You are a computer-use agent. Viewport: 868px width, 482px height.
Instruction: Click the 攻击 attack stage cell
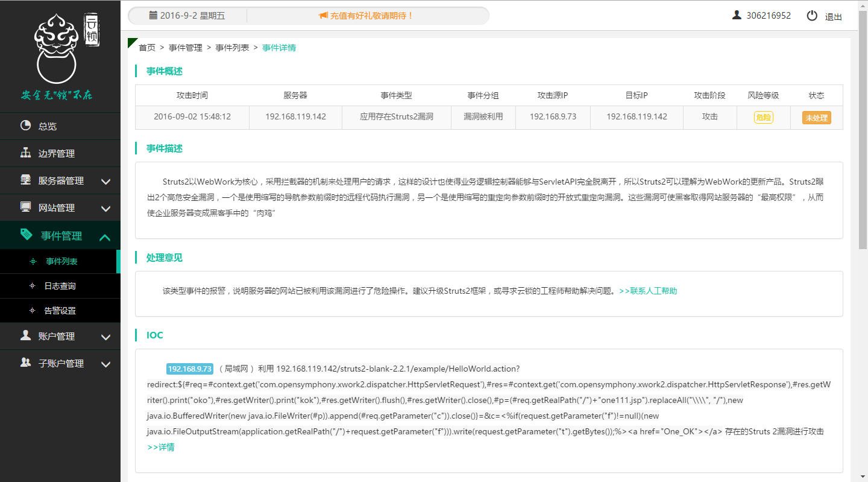pyautogui.click(x=710, y=116)
